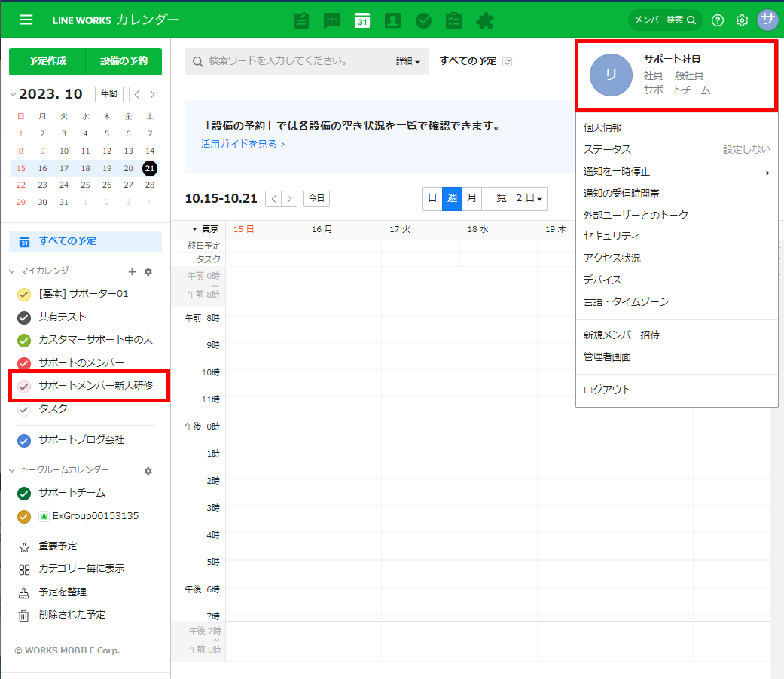Screen dimensions: 784x679
Task: Open the 活用ガイドを見る link
Action: point(243,144)
